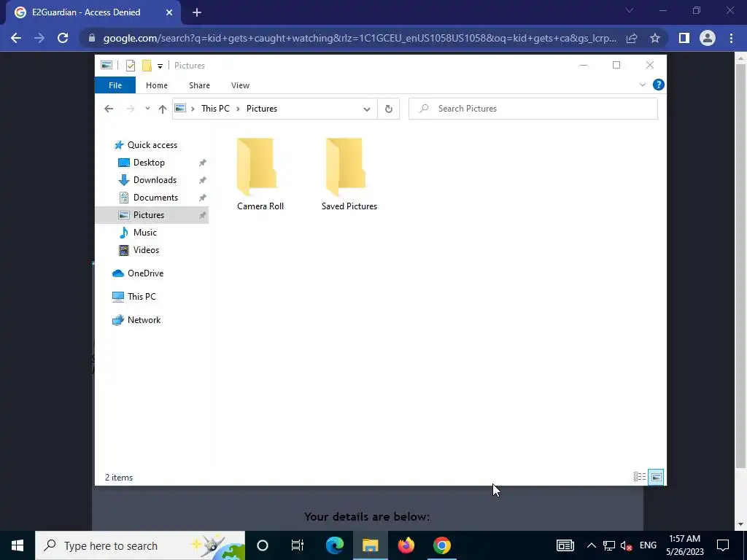Image resolution: width=747 pixels, height=560 pixels.
Task: Open a new Chrome tab
Action: 197,13
